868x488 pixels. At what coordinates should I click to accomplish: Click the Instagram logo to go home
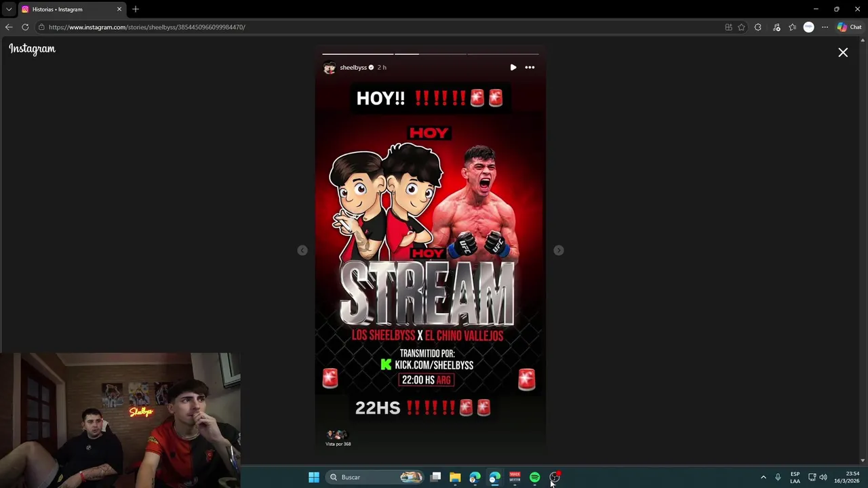click(32, 49)
